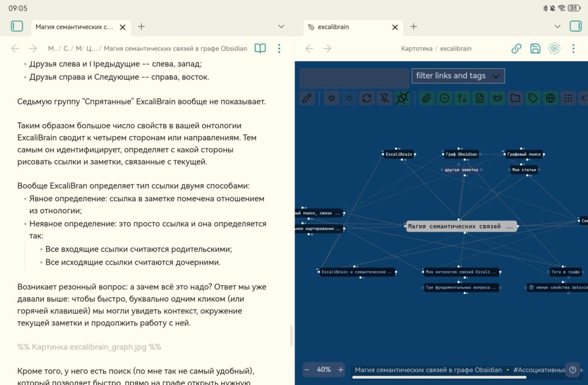Viewport: 588px width, 385px height.
Task: Toggle the left sidebar panel
Action: 17,26
